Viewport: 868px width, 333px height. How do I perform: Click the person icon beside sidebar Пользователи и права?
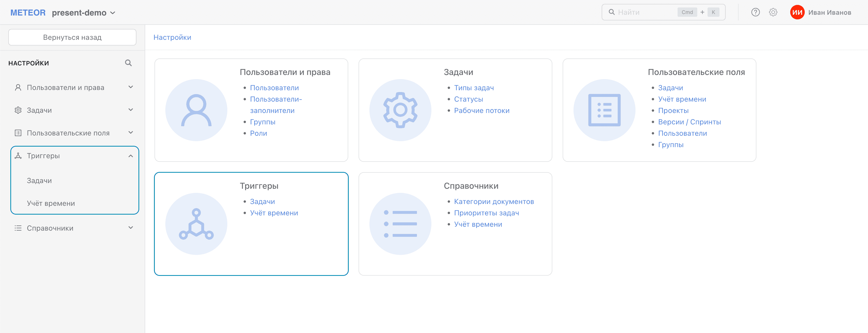tap(18, 87)
